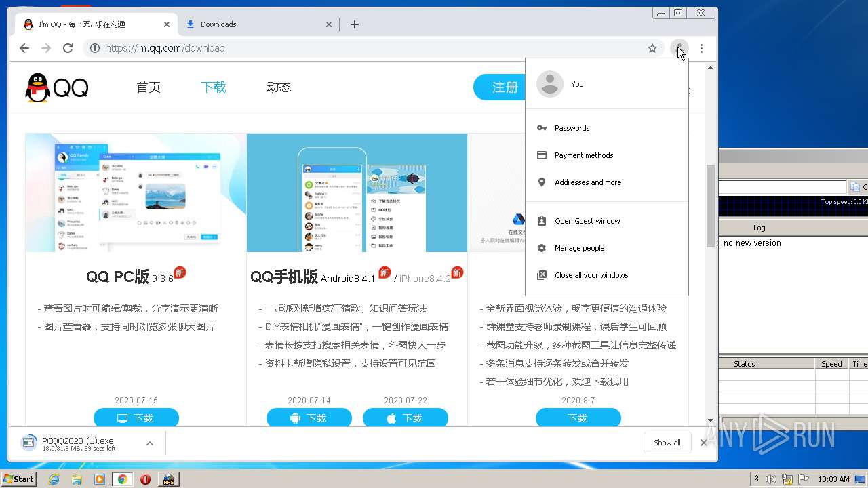View site information icon in address bar

95,48
